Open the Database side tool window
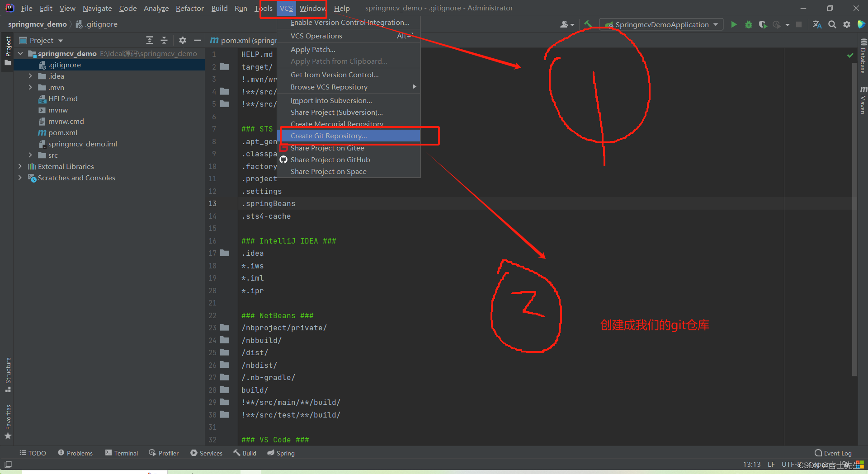This screenshot has height=474, width=868. (x=863, y=56)
